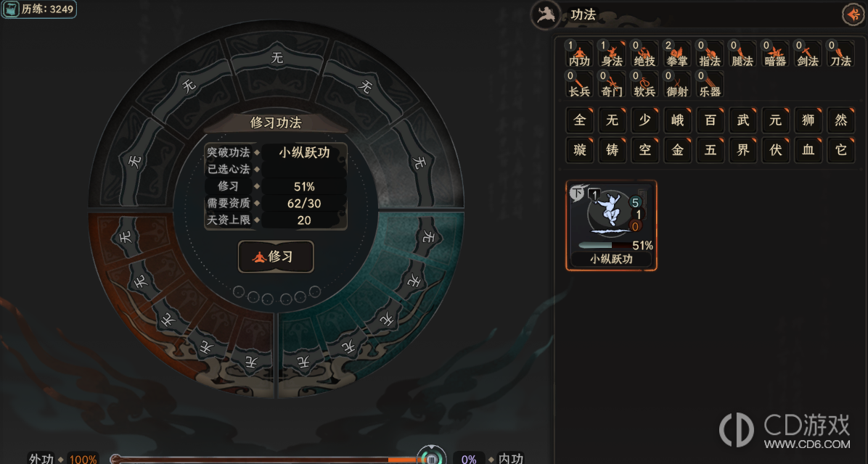Select the 内功 skill category icon

point(579,54)
